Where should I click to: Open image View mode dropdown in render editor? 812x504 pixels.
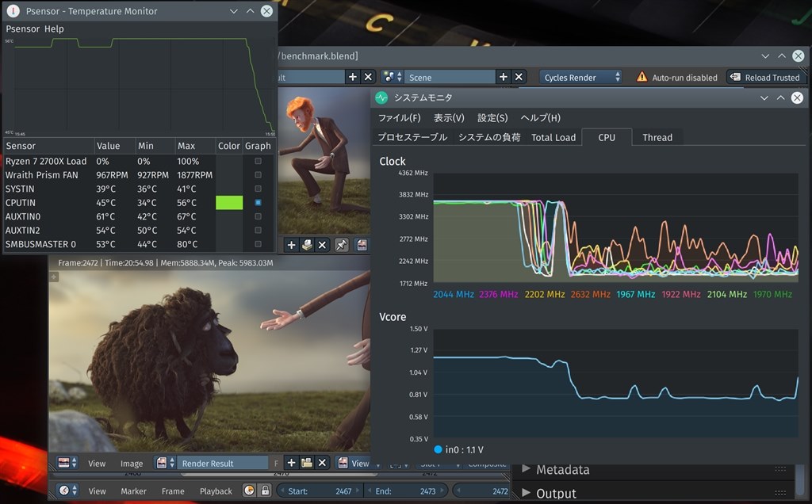click(354, 463)
